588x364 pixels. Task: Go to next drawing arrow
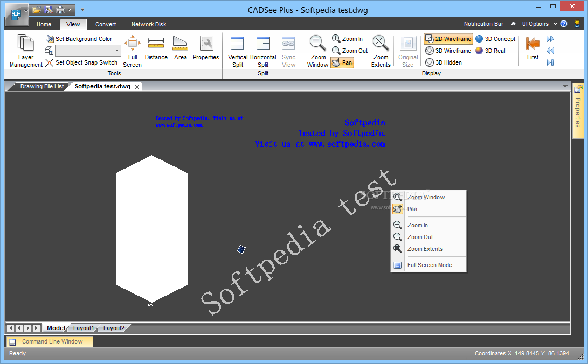tap(550, 39)
